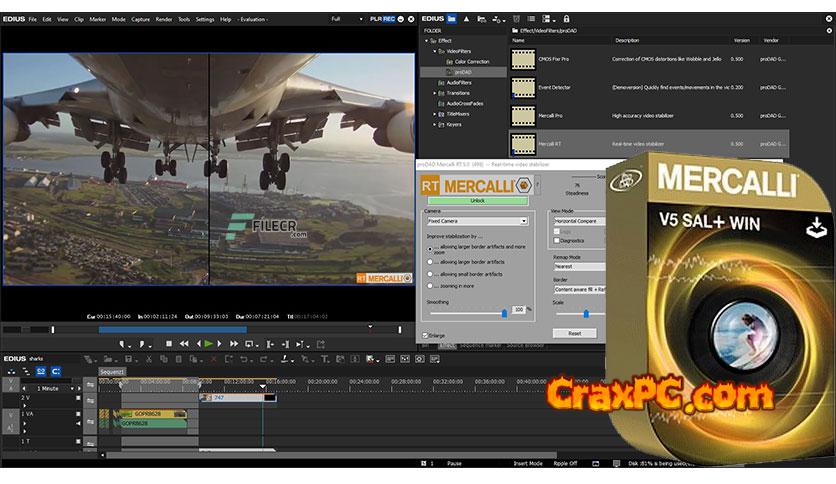The image size is (836, 484).
Task: Switch to the Sequence1 tab
Action: tap(112, 371)
